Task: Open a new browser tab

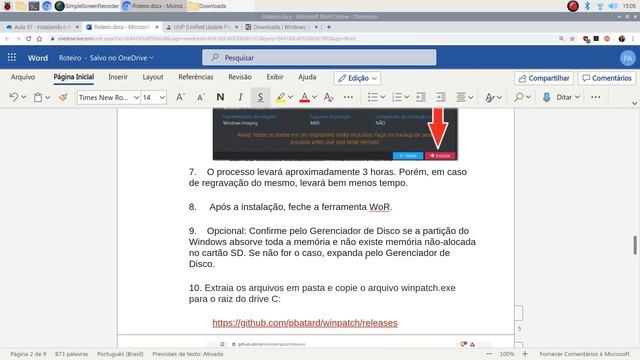Action: point(329,27)
